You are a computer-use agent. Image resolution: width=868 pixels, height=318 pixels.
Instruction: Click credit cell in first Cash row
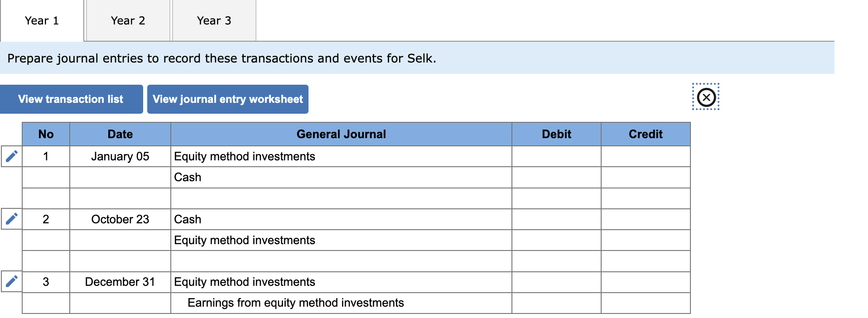pyautogui.click(x=646, y=177)
